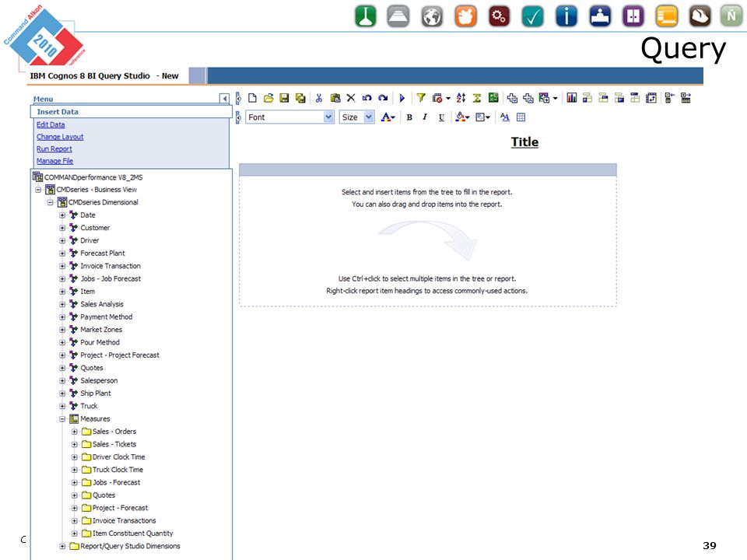Viewport: 747px width, 560px height.
Task: Expand the Customer dimension
Action: pyautogui.click(x=62, y=228)
